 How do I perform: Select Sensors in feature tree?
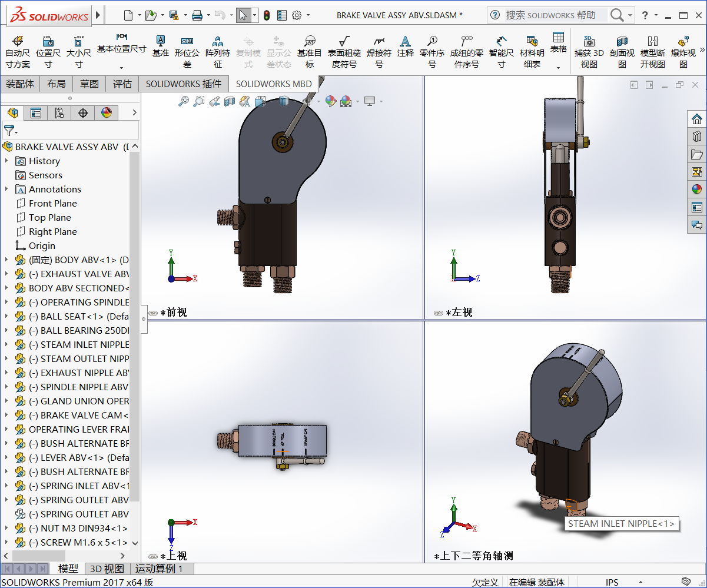[45, 175]
